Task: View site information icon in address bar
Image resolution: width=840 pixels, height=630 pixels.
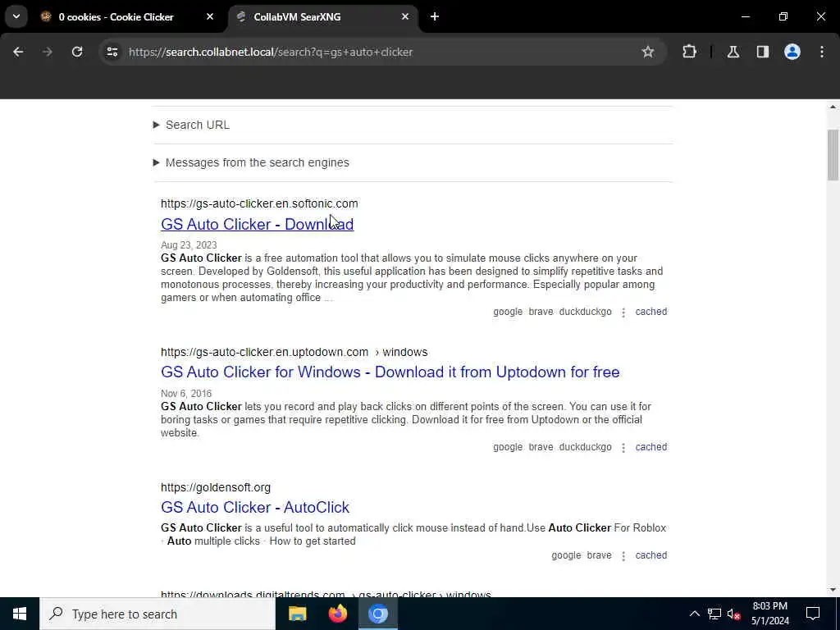Action: pyautogui.click(x=112, y=52)
